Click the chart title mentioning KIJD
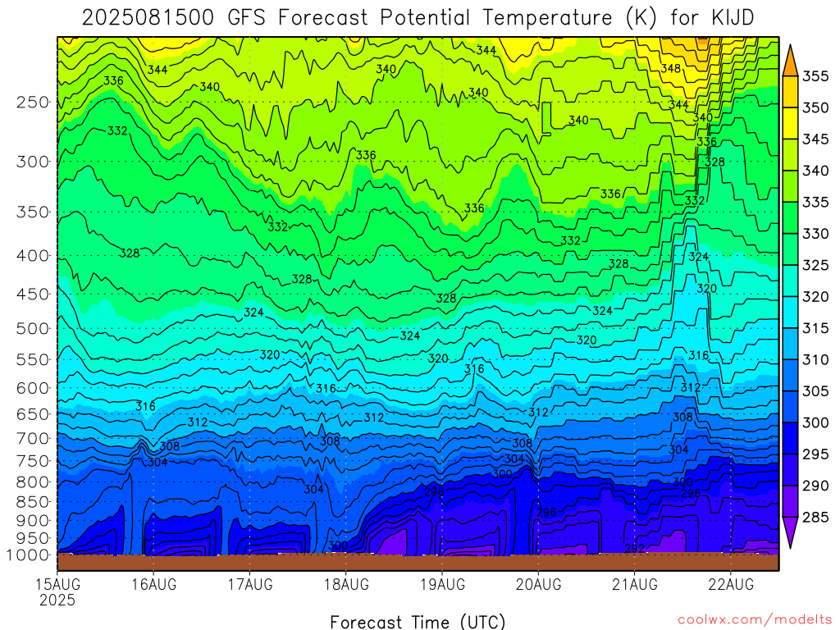 418,18
